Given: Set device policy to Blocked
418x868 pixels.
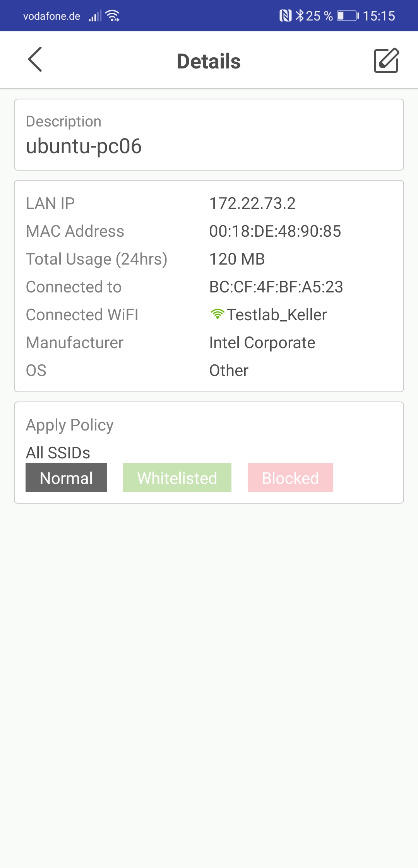Looking at the screenshot, I should (x=290, y=478).
